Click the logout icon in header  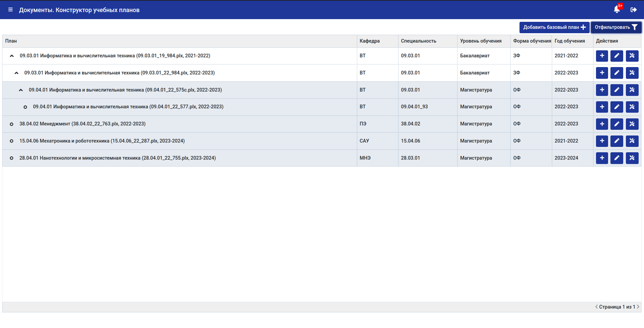pyautogui.click(x=634, y=10)
